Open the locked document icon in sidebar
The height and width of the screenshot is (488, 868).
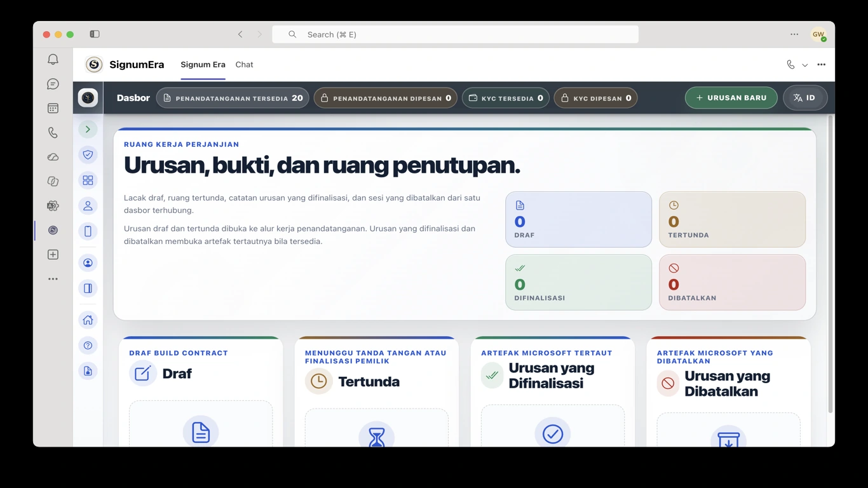pyautogui.click(x=88, y=371)
